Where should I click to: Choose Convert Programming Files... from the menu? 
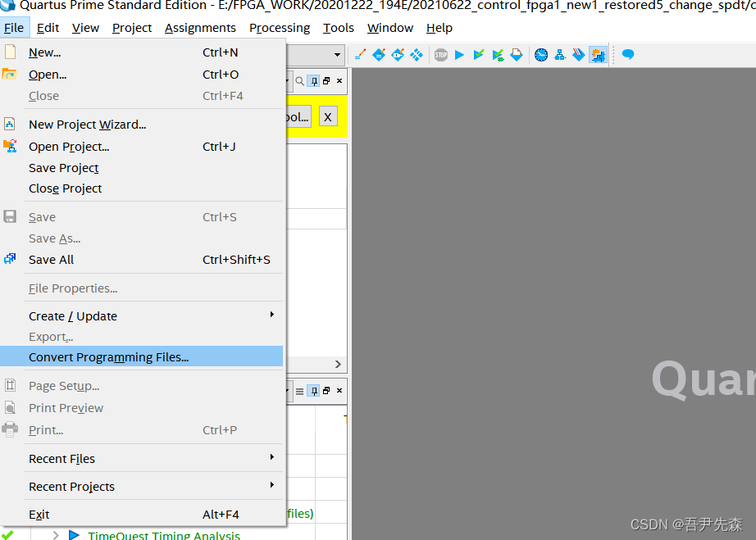142,357
